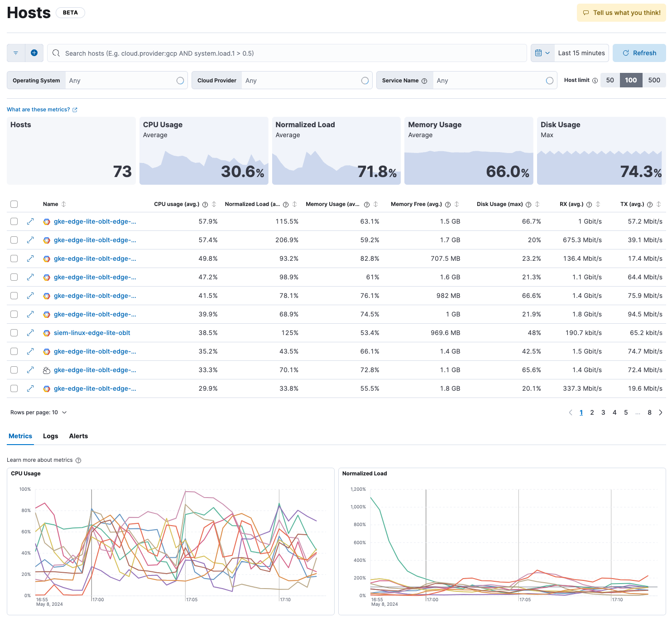Go to next page of hosts
The width and height of the screenshot is (672, 618).
click(x=661, y=412)
